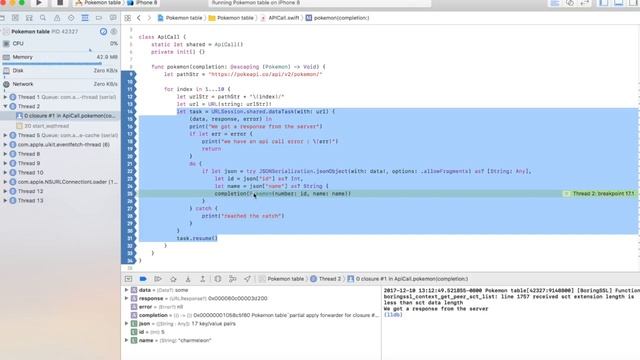
Task: Switch to the version editor
Action: [585, 3]
